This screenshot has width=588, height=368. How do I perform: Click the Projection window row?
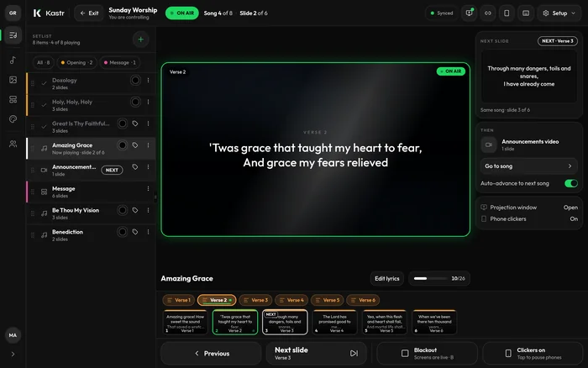[x=529, y=208]
